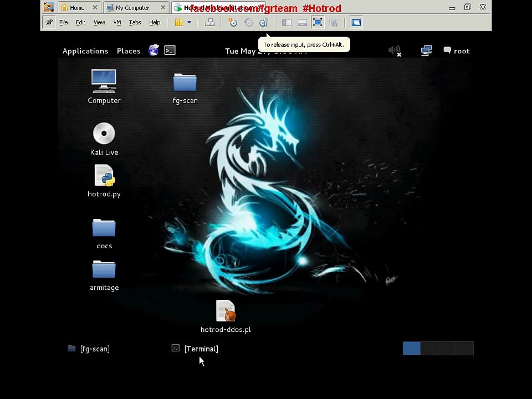Open the Help menu
The height and width of the screenshot is (399, 532).
pos(155,22)
